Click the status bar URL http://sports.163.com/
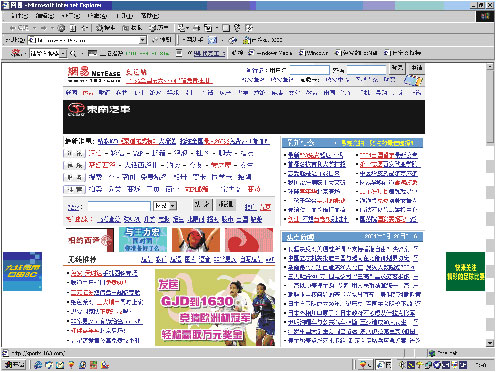Screen dimensions: 496x372 [x=38, y=353]
